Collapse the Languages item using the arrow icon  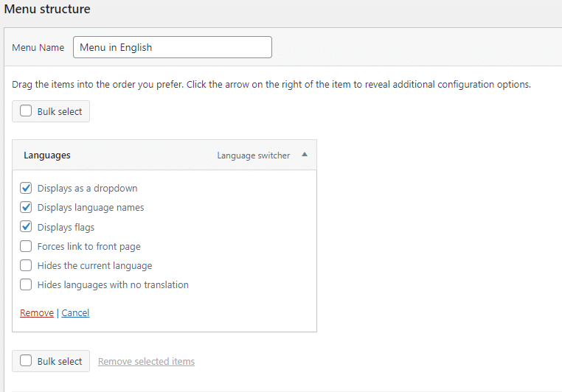pyautogui.click(x=305, y=155)
